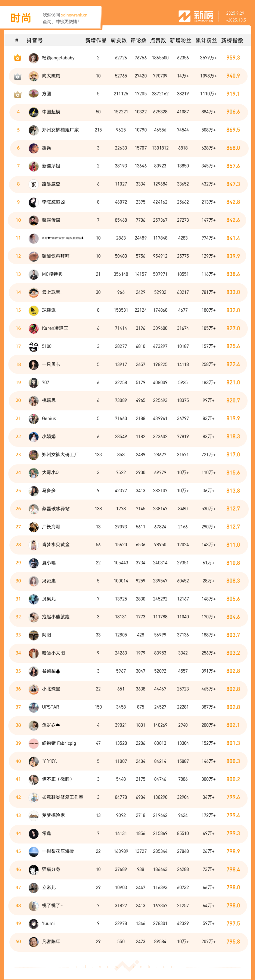
Task: Click the index score 959.3
Action: click(233, 58)
